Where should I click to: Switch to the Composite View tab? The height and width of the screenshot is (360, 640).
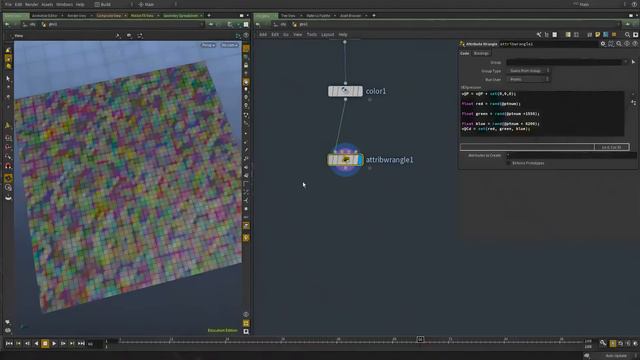[x=109, y=16]
